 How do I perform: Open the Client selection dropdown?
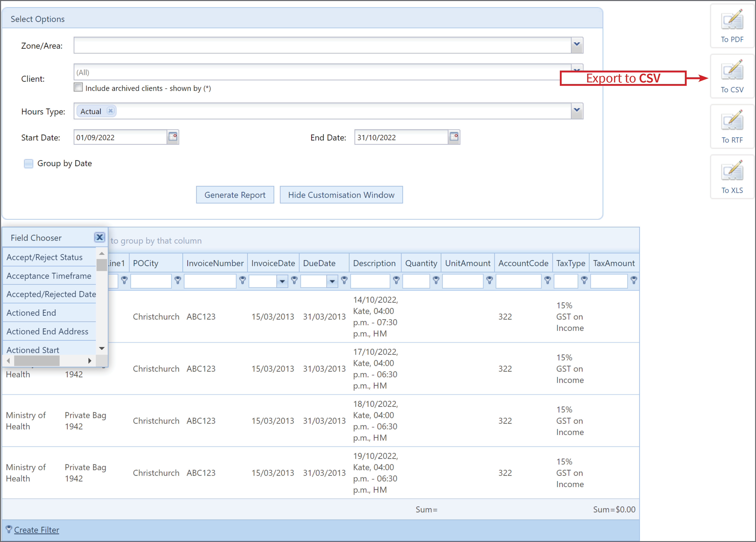point(577,69)
